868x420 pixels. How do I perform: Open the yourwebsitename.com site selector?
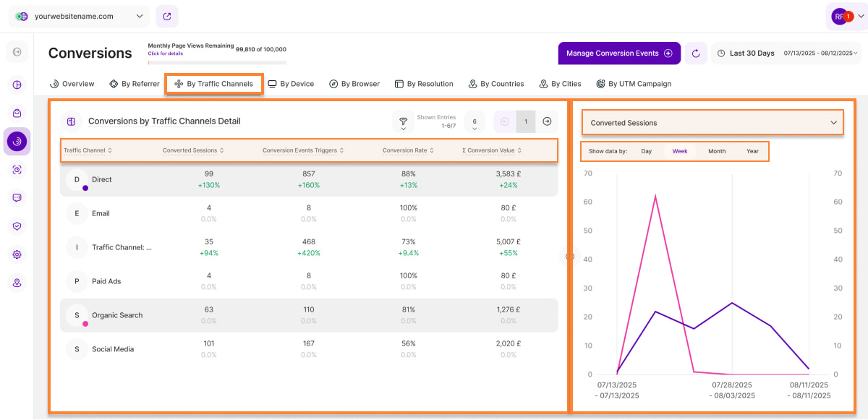point(80,16)
